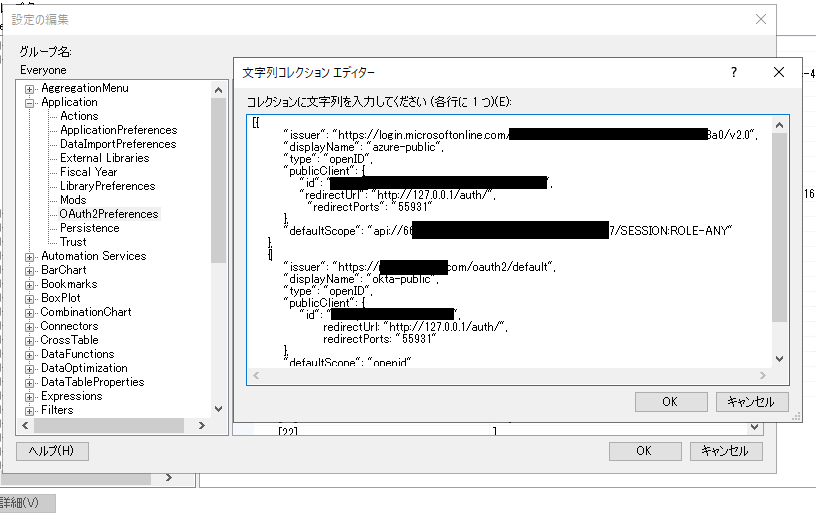Select Actions under Application
This screenshot has width=816, height=522.
coord(79,116)
